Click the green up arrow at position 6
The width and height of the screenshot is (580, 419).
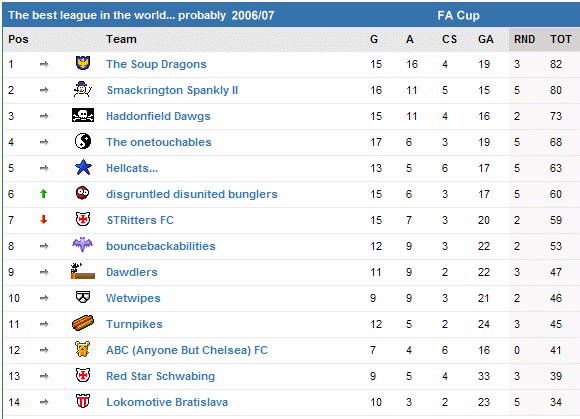[44, 194]
